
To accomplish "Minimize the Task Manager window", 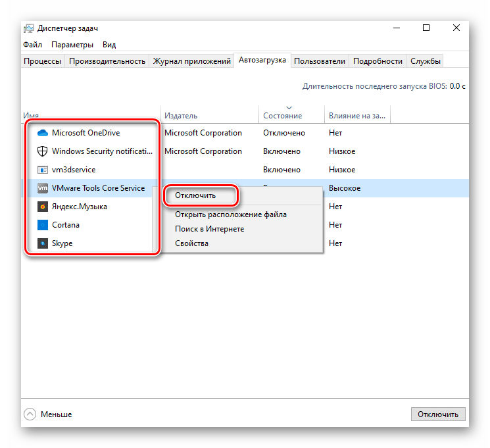I will (397, 28).
